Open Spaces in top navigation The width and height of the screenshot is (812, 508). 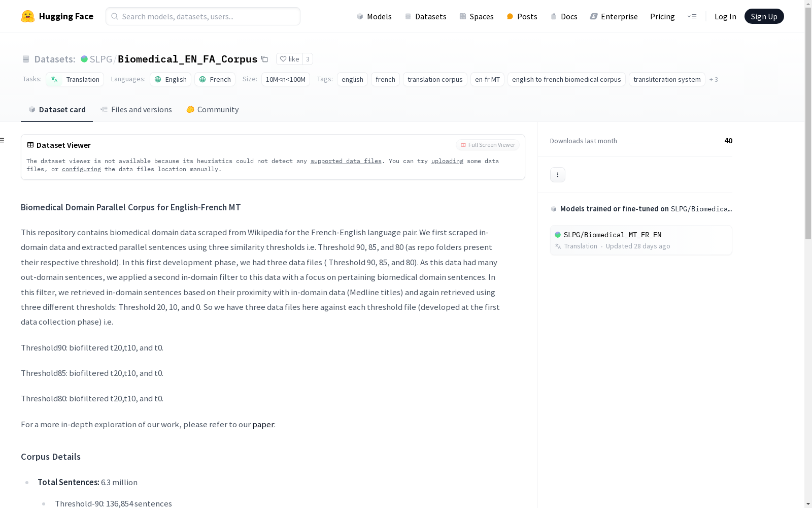click(477, 16)
